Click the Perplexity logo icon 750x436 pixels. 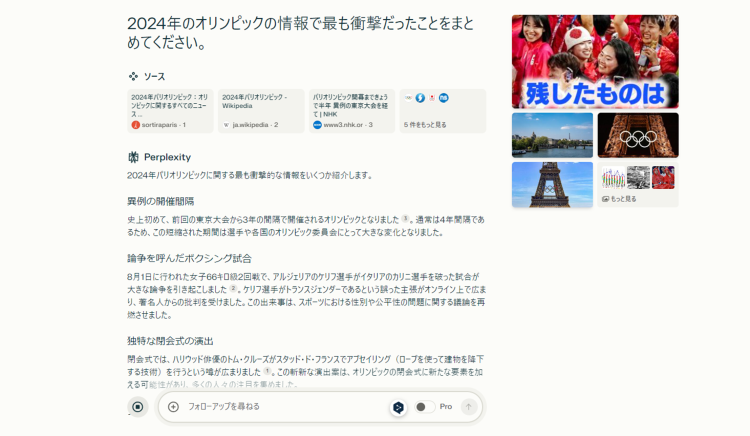tap(133, 157)
